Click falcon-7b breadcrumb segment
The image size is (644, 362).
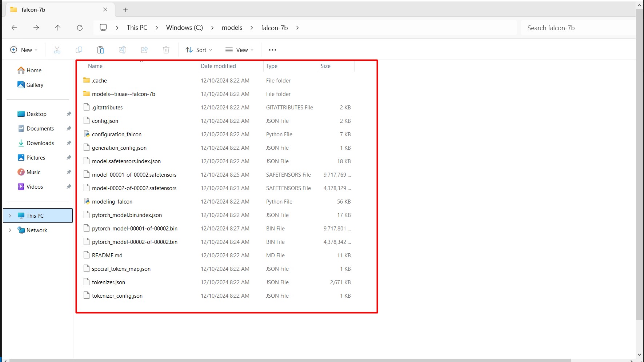(x=275, y=28)
